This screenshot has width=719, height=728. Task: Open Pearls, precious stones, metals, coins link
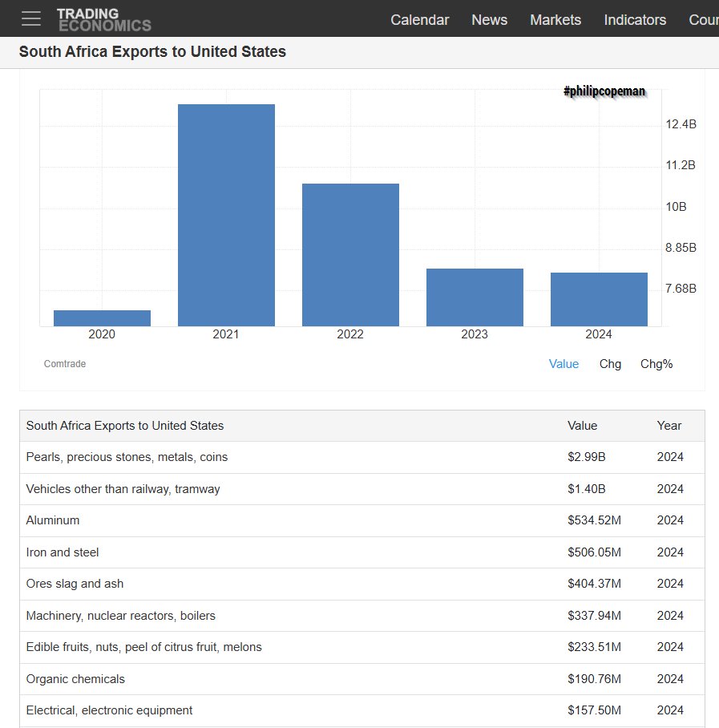click(127, 457)
